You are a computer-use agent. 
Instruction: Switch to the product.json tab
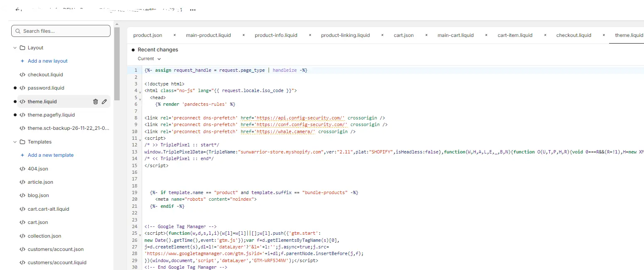[147, 35]
